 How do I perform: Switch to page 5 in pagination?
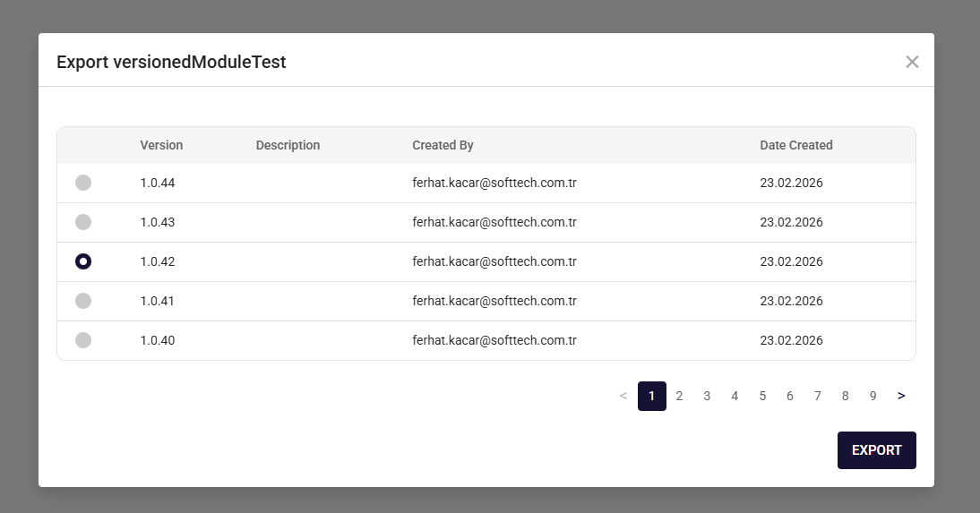point(762,396)
